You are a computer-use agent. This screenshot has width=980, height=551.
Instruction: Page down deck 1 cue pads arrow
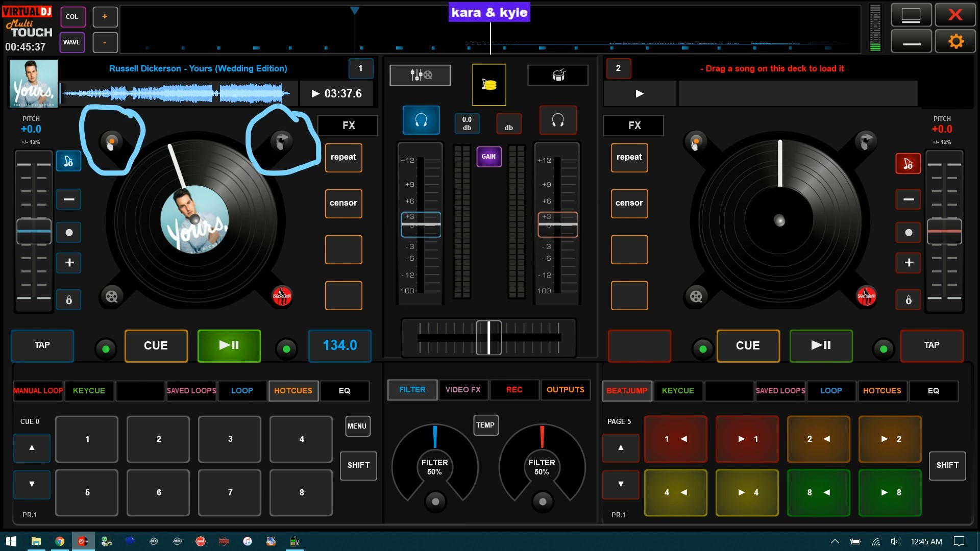point(32,484)
